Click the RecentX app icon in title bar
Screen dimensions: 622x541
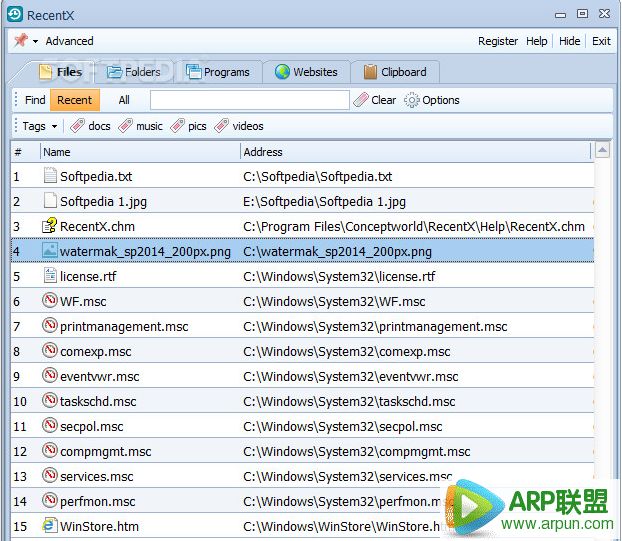coord(15,14)
